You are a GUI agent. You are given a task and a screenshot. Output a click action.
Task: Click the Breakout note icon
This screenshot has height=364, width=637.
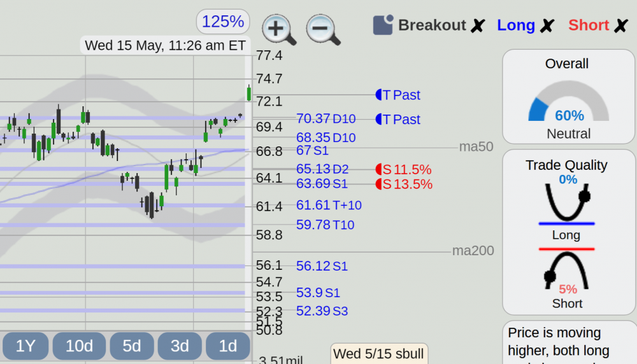pyautogui.click(x=383, y=25)
